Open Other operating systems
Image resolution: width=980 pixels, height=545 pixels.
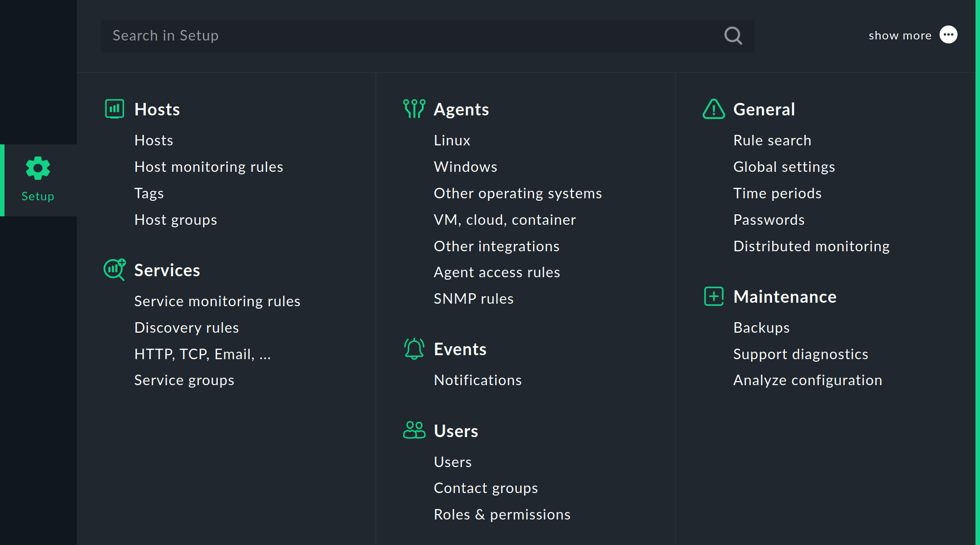pos(518,193)
